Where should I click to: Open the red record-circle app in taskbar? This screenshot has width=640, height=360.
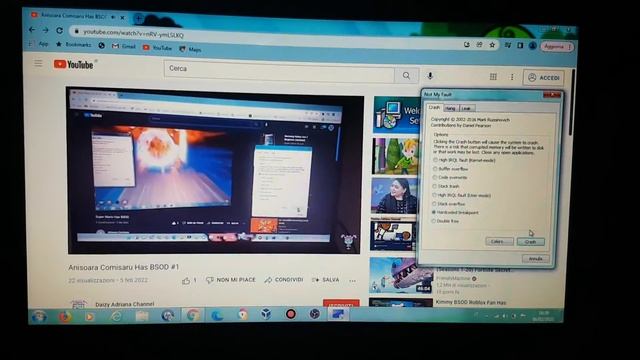point(291,314)
